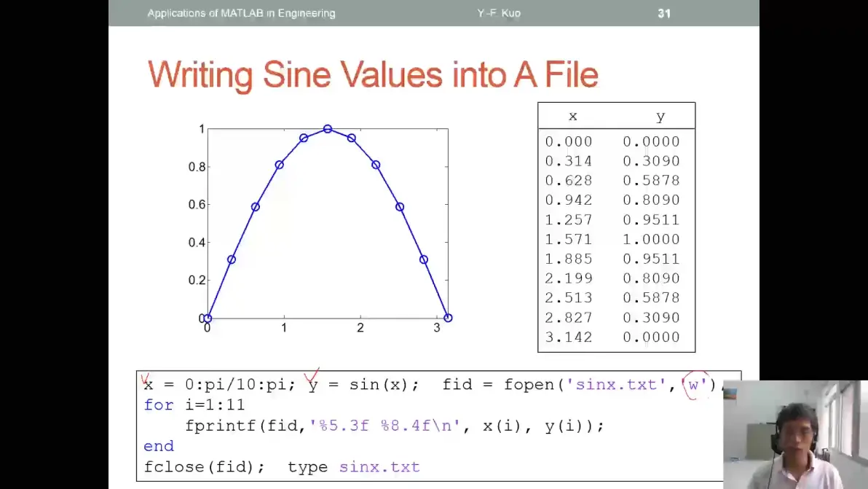The height and width of the screenshot is (489, 868).
Task: Click the table value "1.885"
Action: tap(569, 259)
